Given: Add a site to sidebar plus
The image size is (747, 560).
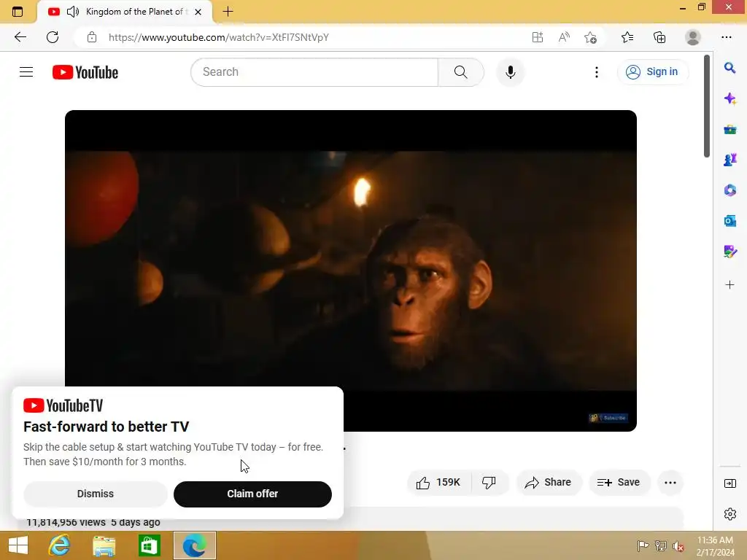Looking at the screenshot, I should (x=729, y=285).
